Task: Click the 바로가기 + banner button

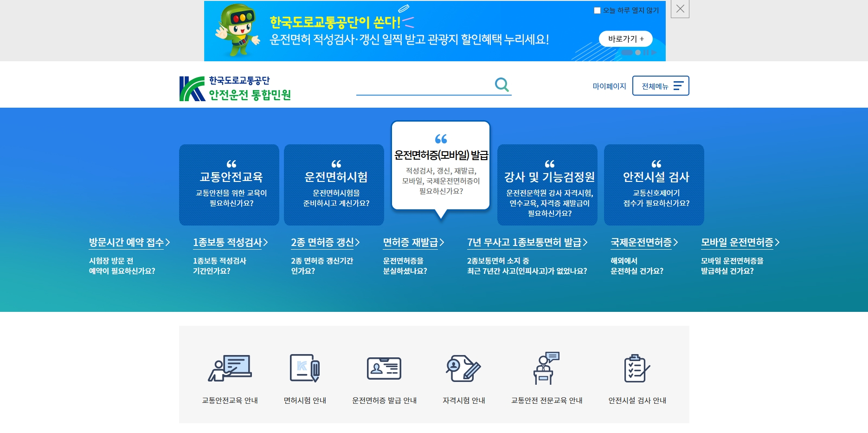Action: pyautogui.click(x=625, y=39)
